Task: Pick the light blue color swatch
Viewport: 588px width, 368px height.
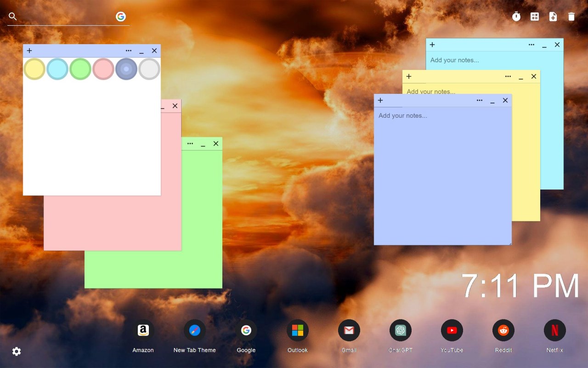Action: pyautogui.click(x=57, y=69)
